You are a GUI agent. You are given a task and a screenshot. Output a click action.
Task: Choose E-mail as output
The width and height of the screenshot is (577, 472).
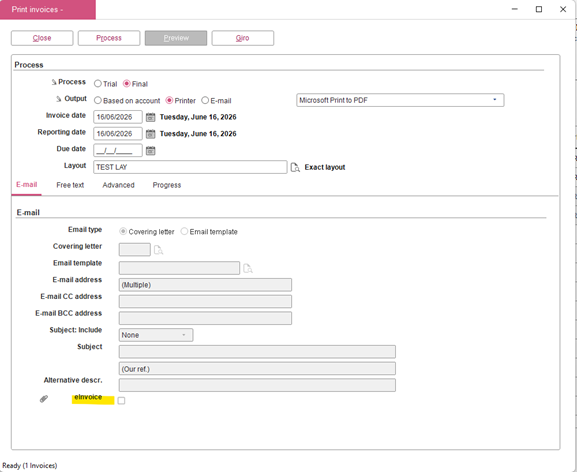tap(205, 100)
